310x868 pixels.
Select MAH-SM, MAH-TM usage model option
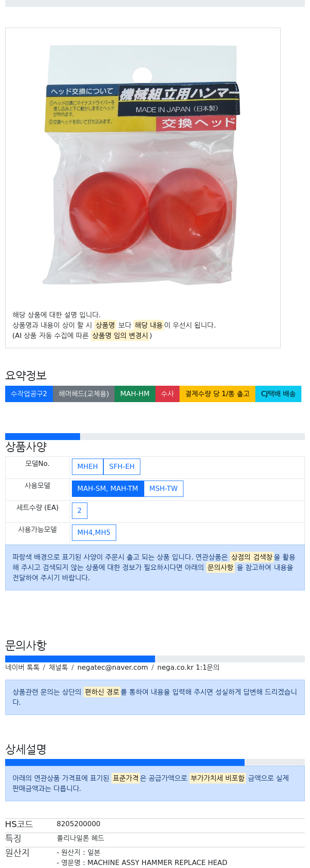[108, 489]
